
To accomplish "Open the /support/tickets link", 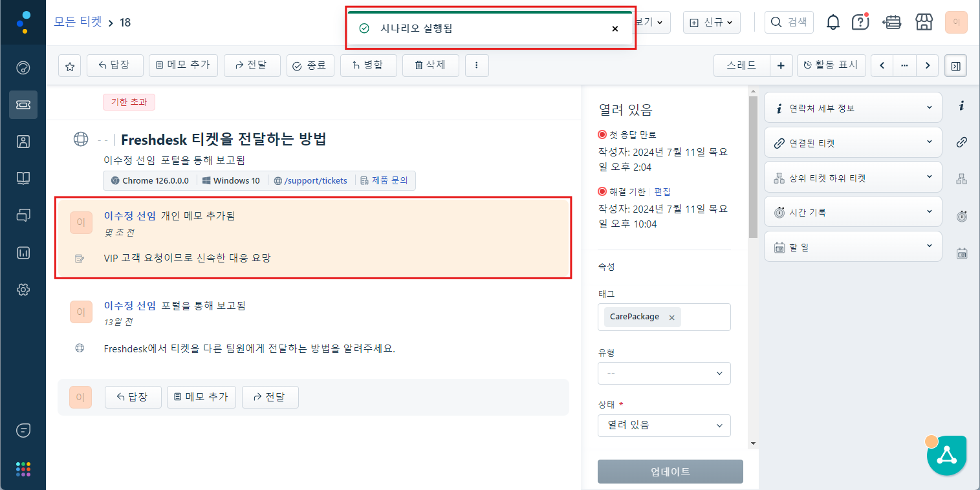I will pyautogui.click(x=316, y=180).
